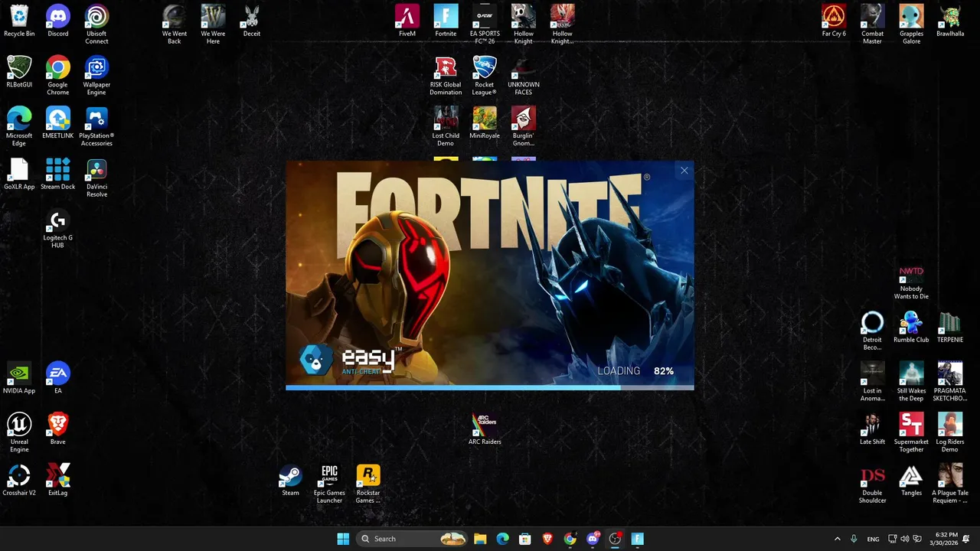
Task: Open Microsoft Store from the taskbar
Action: point(525,539)
